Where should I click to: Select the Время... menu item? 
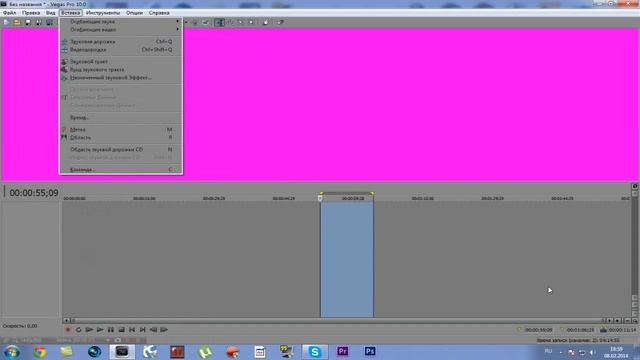(121, 118)
